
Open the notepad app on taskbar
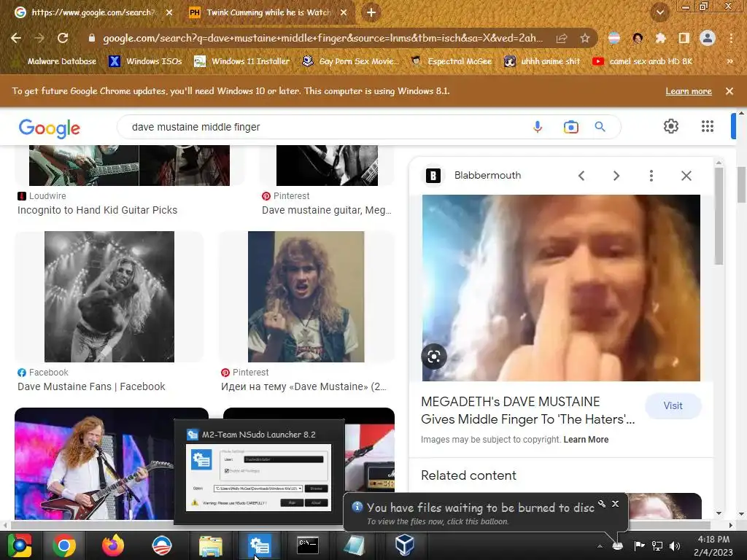click(x=355, y=545)
